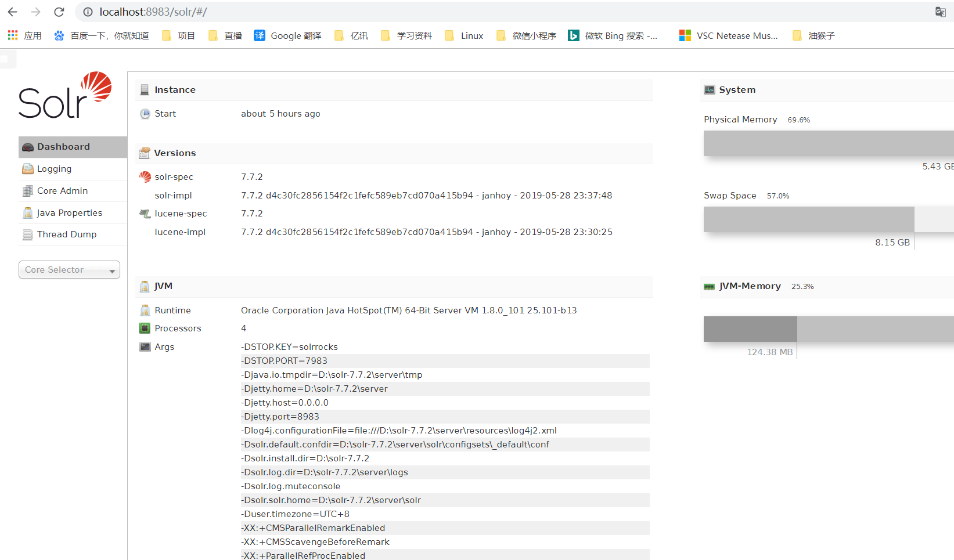Open the 学习资料 bookmark folder
This screenshot has height=560, width=954.
406,35
